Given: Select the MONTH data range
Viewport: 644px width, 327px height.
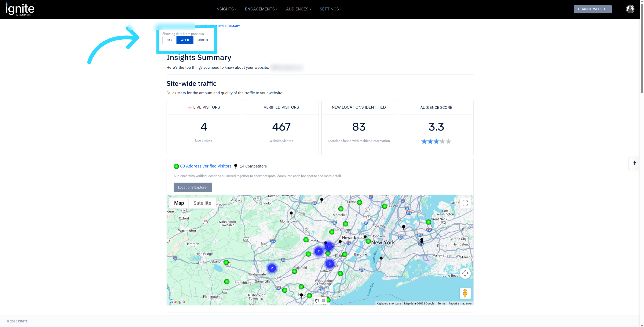Looking at the screenshot, I should (x=203, y=40).
